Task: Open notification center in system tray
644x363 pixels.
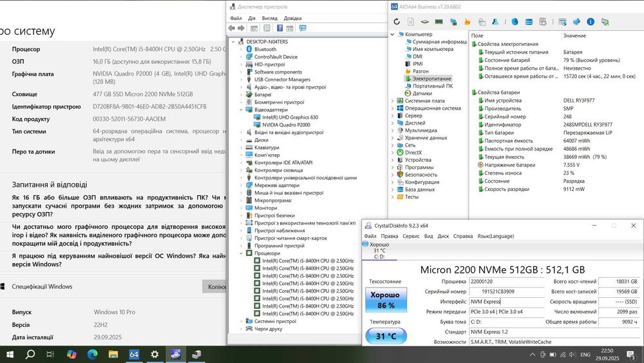Action: (631, 355)
